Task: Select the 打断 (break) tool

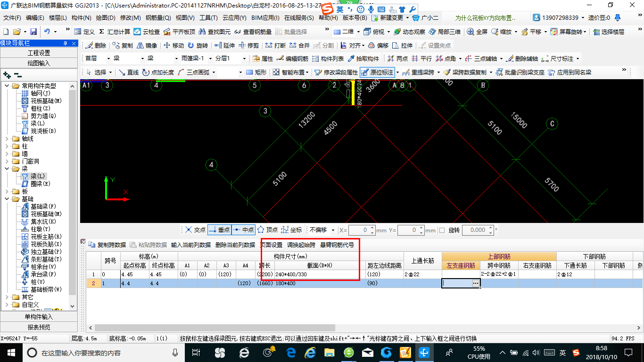Action: 275,46
